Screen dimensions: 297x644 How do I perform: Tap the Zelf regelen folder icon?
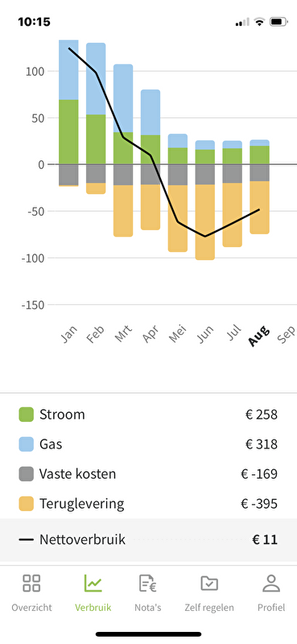pos(209,583)
